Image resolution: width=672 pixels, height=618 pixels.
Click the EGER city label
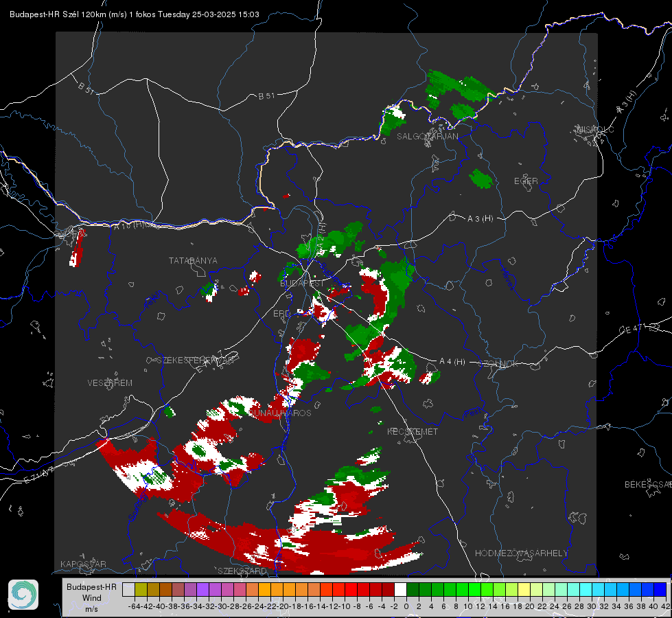pyautogui.click(x=526, y=181)
